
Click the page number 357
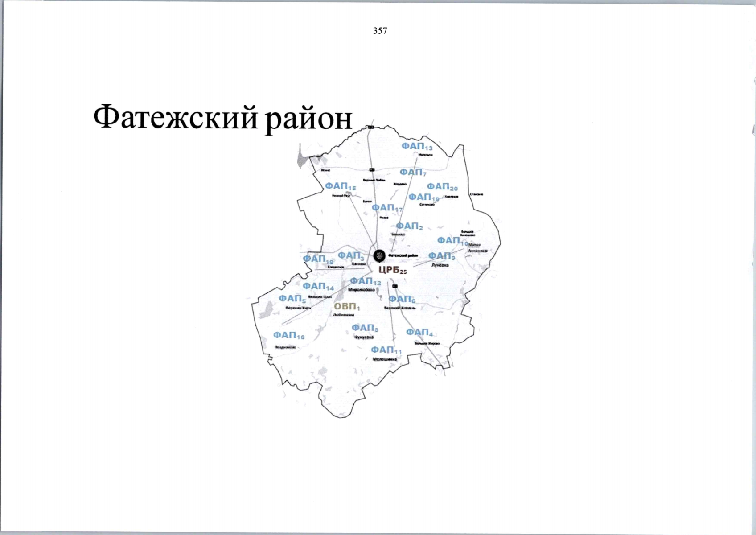[380, 31]
